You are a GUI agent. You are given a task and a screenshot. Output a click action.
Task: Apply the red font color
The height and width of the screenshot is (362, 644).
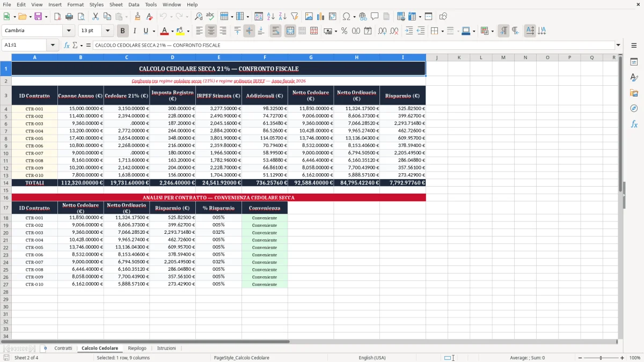tap(165, 31)
